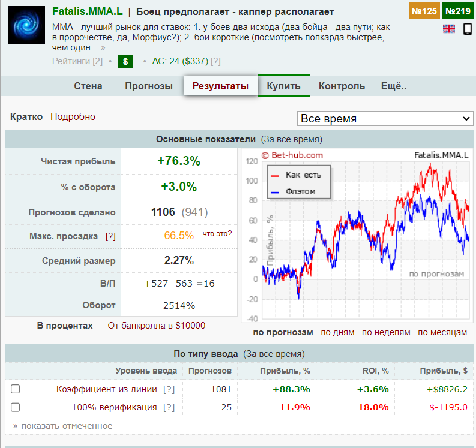Click help [?] next to Коэффициент из линии
476x448 pixels.
pyautogui.click(x=169, y=389)
